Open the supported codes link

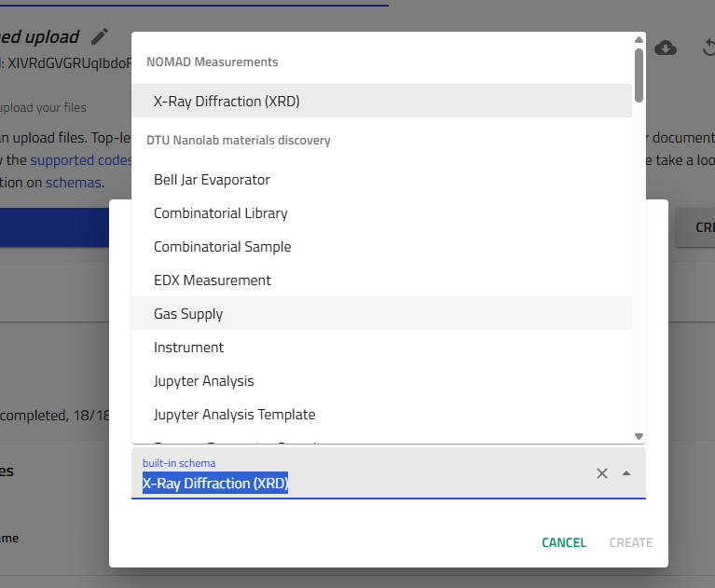pyautogui.click(x=81, y=160)
